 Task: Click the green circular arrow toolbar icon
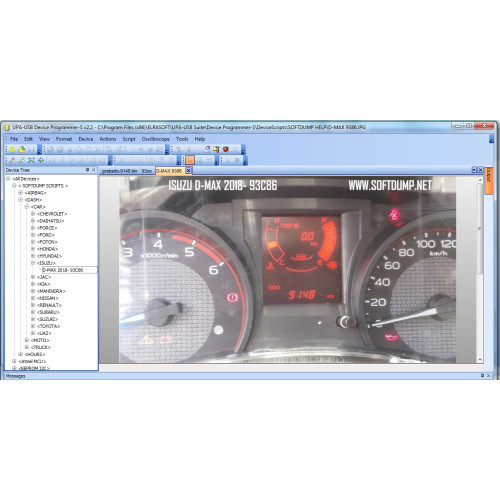point(41,160)
